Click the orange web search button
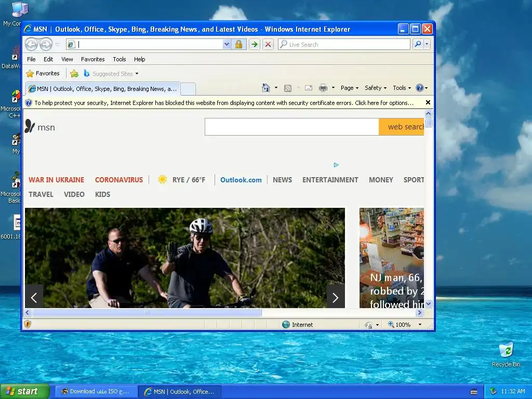The width and height of the screenshot is (532, 399). pos(402,127)
